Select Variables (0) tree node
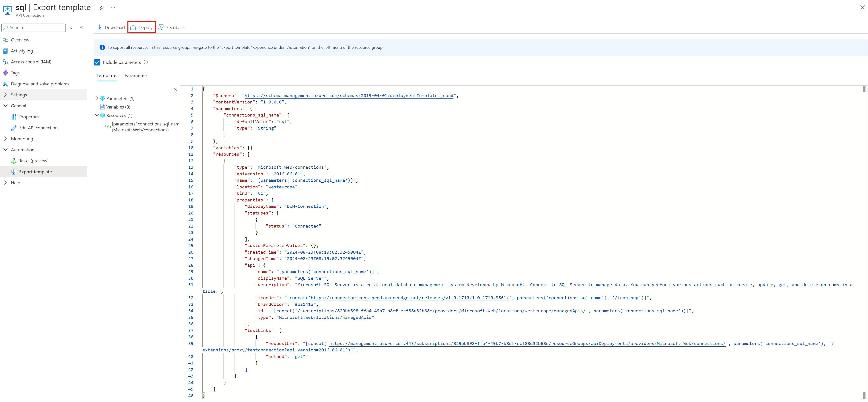The width and height of the screenshot is (868, 402). [118, 107]
